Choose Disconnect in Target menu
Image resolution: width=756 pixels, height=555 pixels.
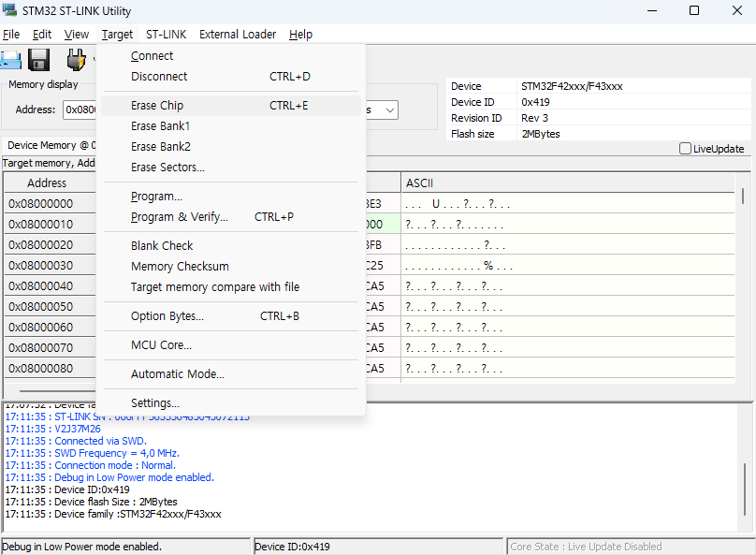[231, 77]
